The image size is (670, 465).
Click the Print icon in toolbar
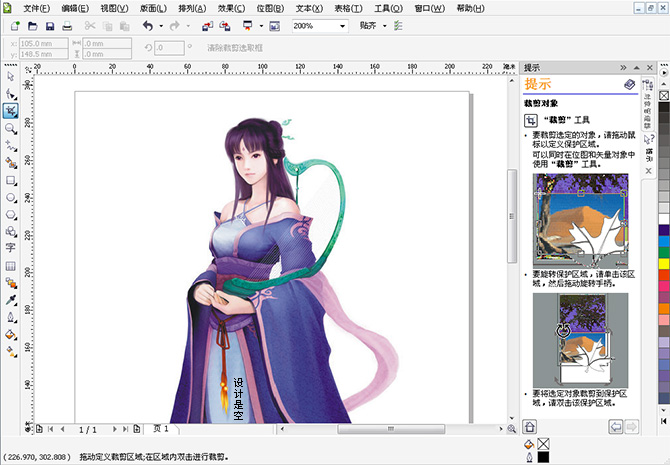click(x=66, y=26)
